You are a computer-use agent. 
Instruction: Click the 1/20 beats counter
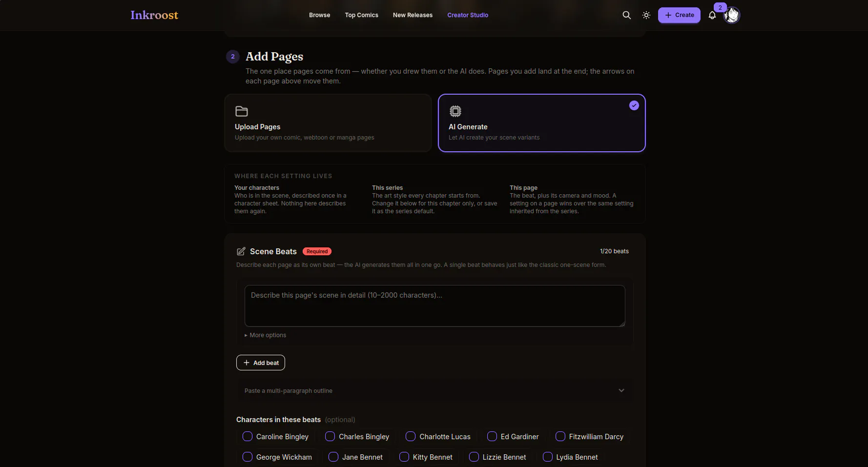(x=614, y=251)
